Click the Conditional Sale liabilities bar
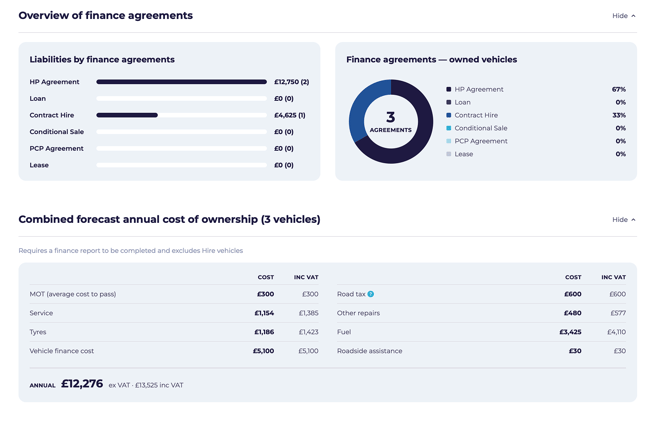Screen dimensions: 670x429 (182, 132)
